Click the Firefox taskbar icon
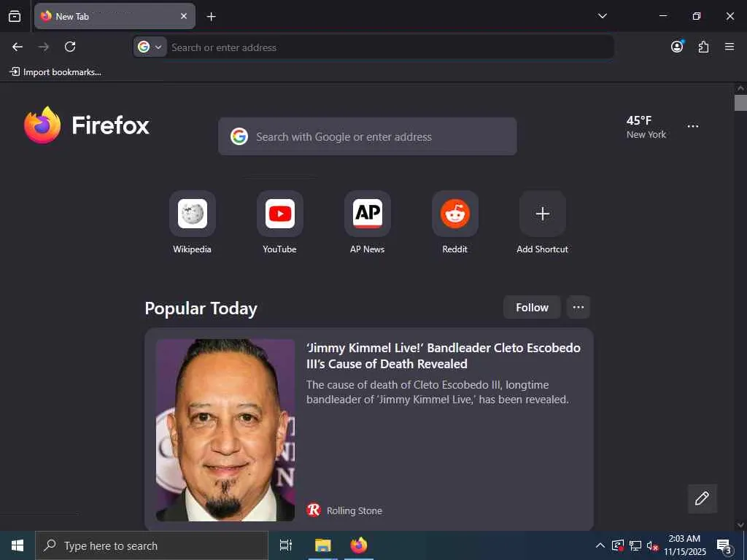The image size is (747, 560). [x=359, y=545]
